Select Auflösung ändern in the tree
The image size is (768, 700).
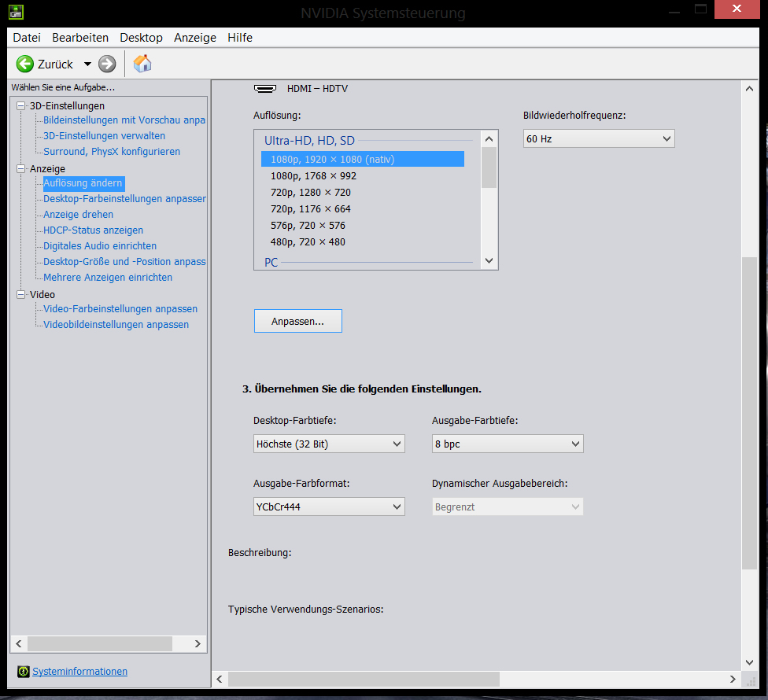tap(83, 183)
